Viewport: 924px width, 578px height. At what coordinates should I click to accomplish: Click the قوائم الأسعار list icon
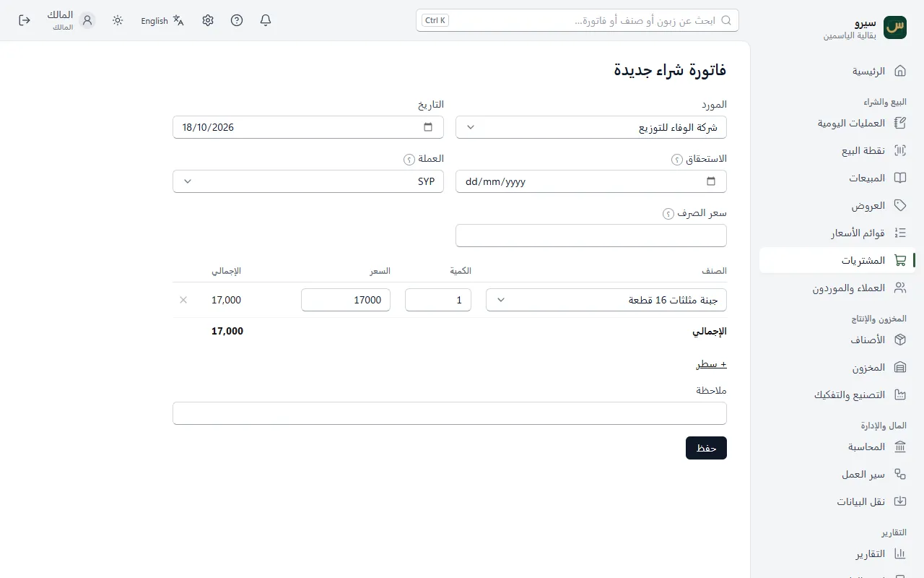(900, 233)
